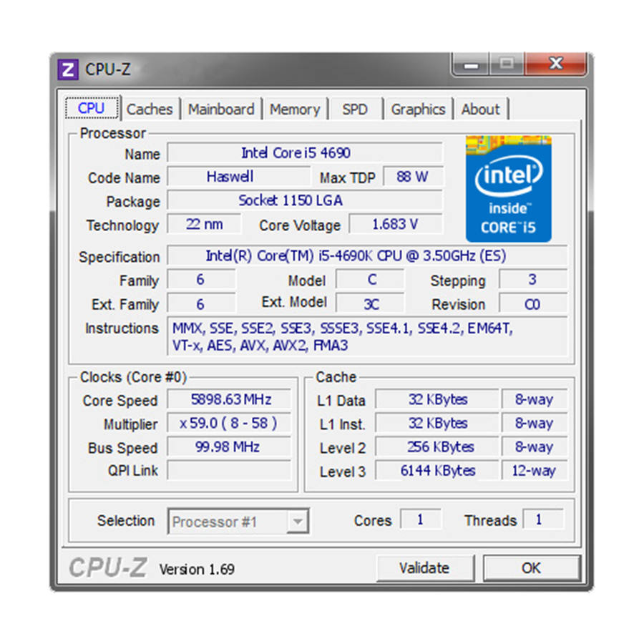Click the Level 3 associativity '12-way'
644x644 pixels.
pyautogui.click(x=535, y=470)
